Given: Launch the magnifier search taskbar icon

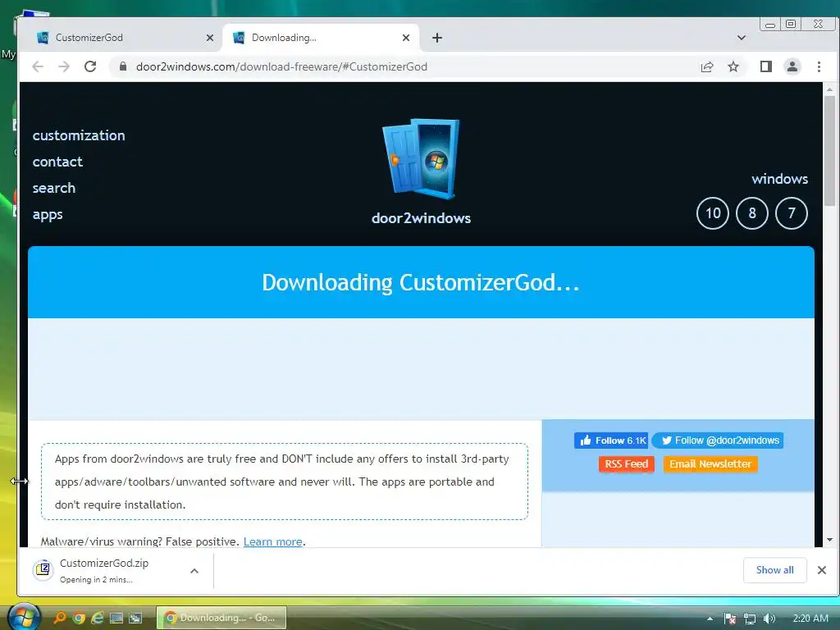Looking at the screenshot, I should pos(59,618).
